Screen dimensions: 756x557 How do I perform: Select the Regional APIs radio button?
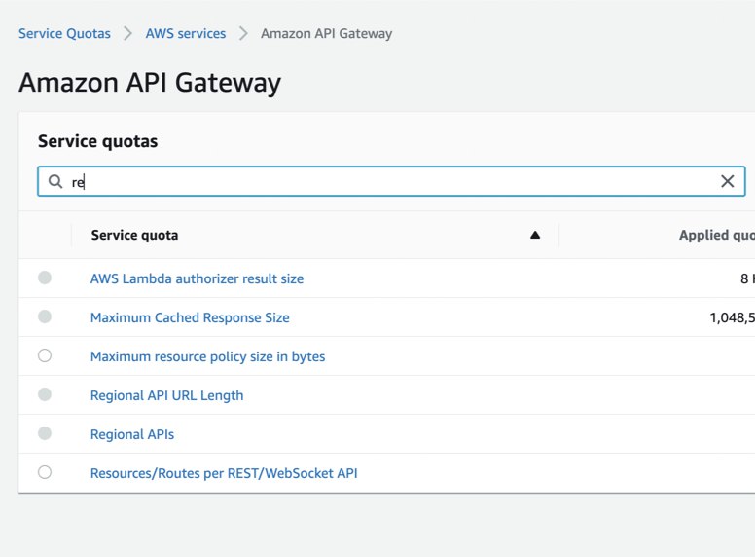tap(45, 433)
